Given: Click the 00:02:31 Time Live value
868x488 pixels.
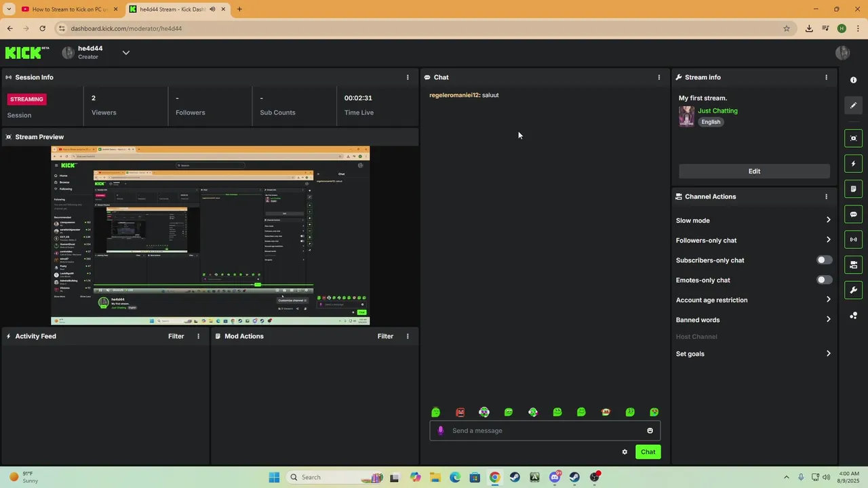Looking at the screenshot, I should [x=358, y=98].
